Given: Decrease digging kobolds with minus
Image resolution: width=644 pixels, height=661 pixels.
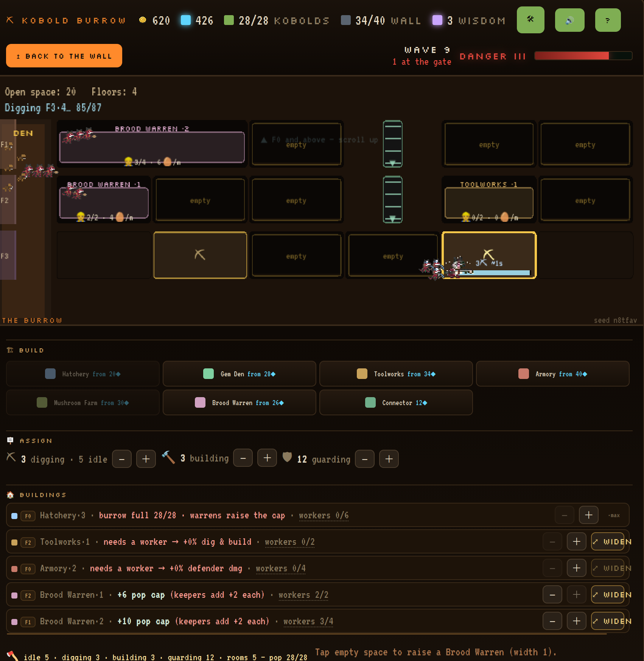Looking at the screenshot, I should point(122,459).
